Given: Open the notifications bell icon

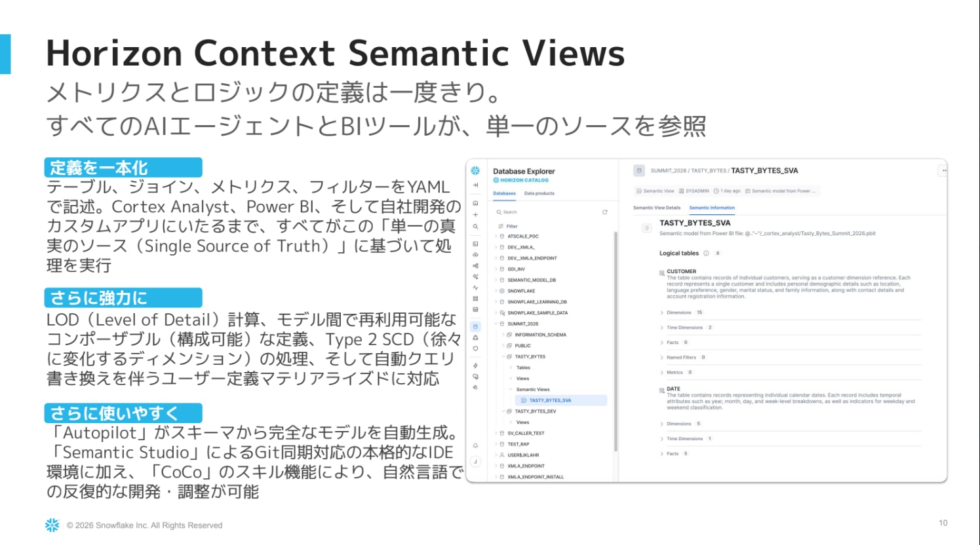Looking at the screenshot, I should 475,445.
